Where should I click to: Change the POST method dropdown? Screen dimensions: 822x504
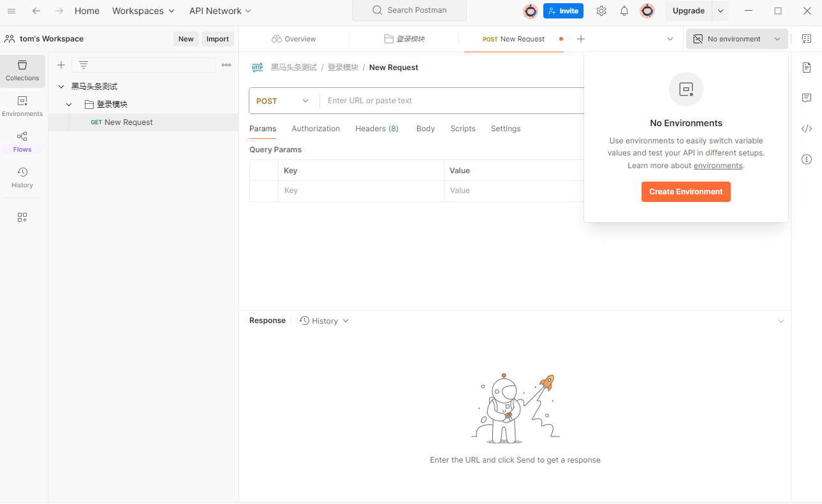coord(284,101)
